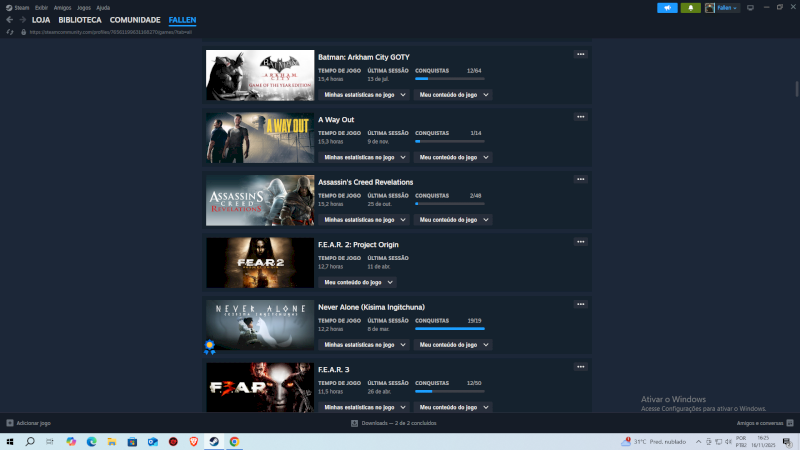Open the Never Alone (Kisima Ingitchuna) title link
The width and height of the screenshot is (800, 450).
coord(371,307)
